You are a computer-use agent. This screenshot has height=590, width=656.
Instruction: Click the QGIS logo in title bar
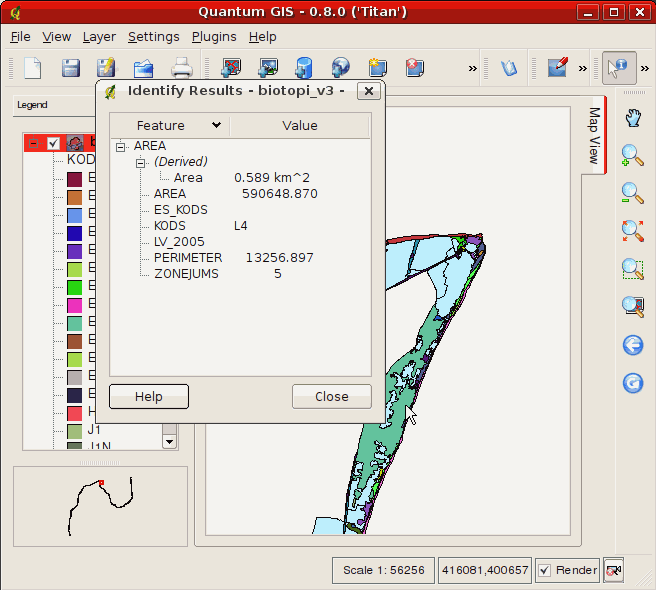pos(15,12)
